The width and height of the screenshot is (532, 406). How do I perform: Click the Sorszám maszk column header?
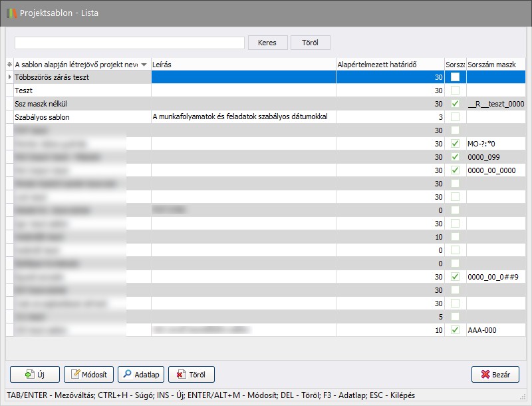click(x=495, y=65)
